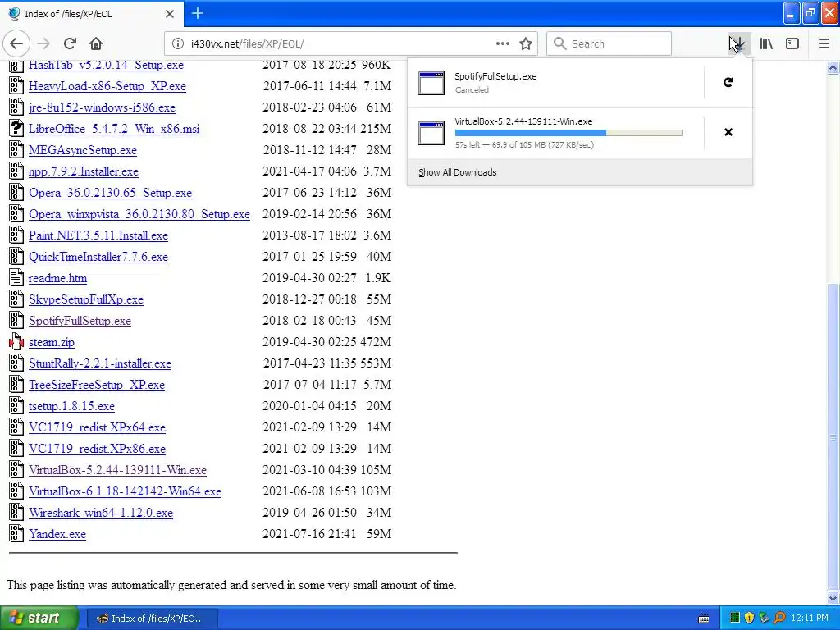
Task: Cancel the VirtualBox-5.2.44 download
Action: [728, 132]
